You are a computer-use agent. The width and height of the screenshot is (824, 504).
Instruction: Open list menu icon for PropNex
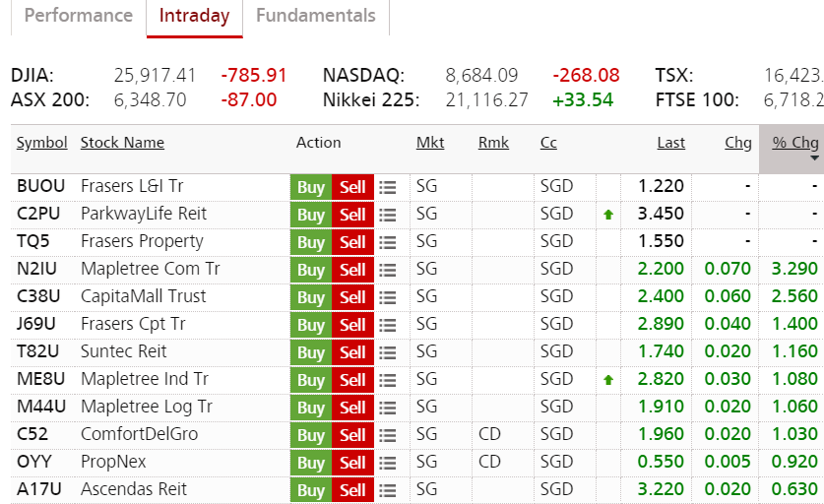388,463
